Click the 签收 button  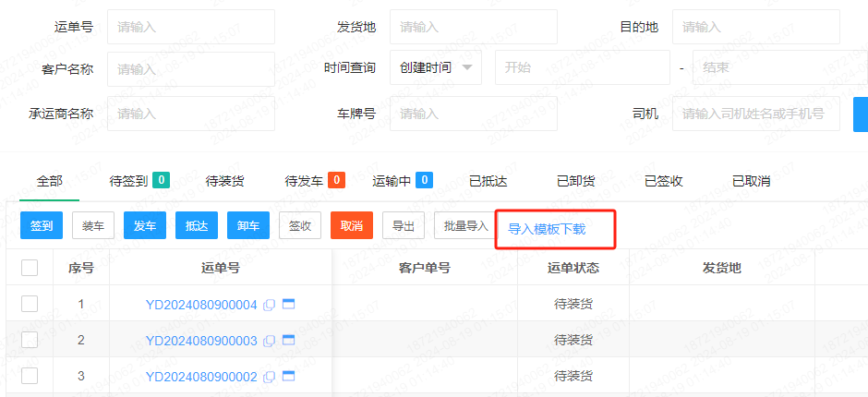[x=300, y=226]
